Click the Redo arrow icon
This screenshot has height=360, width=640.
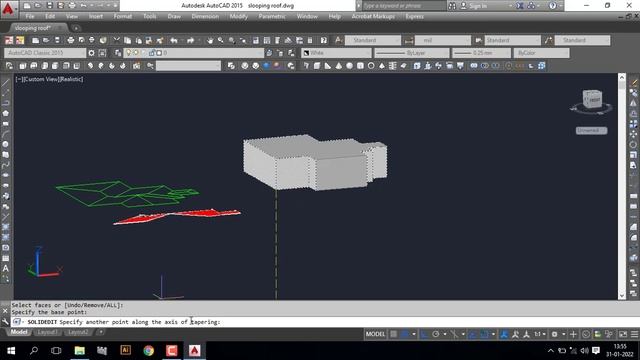[191, 40]
